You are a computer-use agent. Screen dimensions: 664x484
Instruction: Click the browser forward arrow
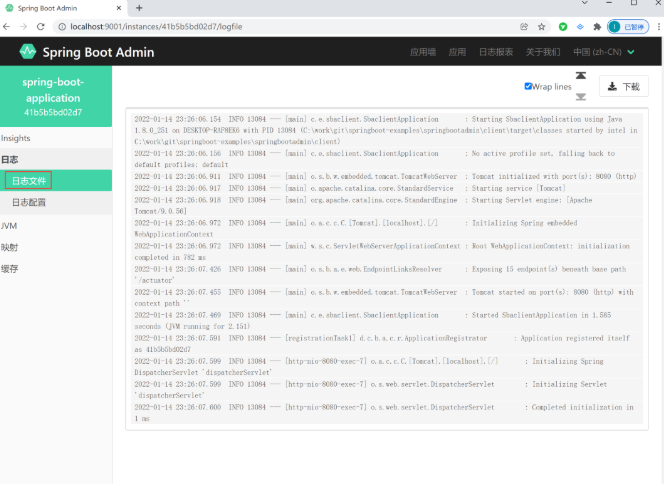point(23,27)
